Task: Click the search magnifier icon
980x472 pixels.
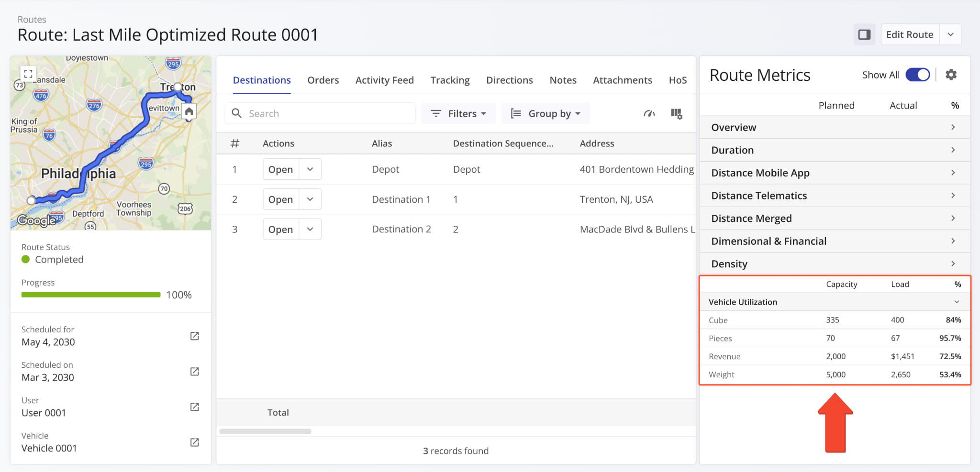Action: click(x=236, y=113)
